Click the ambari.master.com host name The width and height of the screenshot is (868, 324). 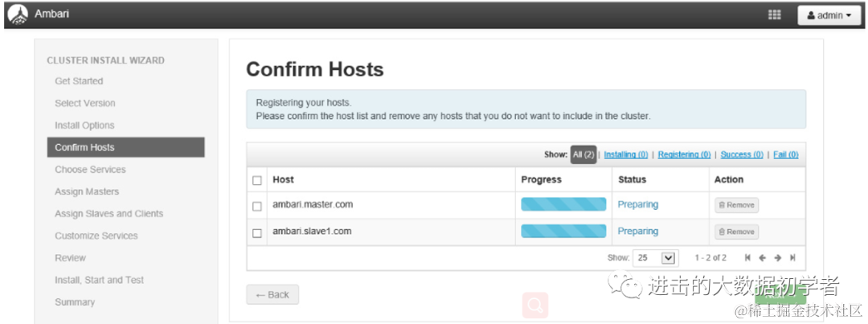point(313,204)
